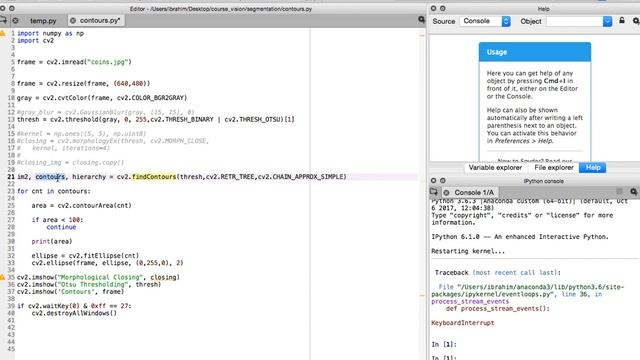Open the Help pane options gear

coord(636,21)
